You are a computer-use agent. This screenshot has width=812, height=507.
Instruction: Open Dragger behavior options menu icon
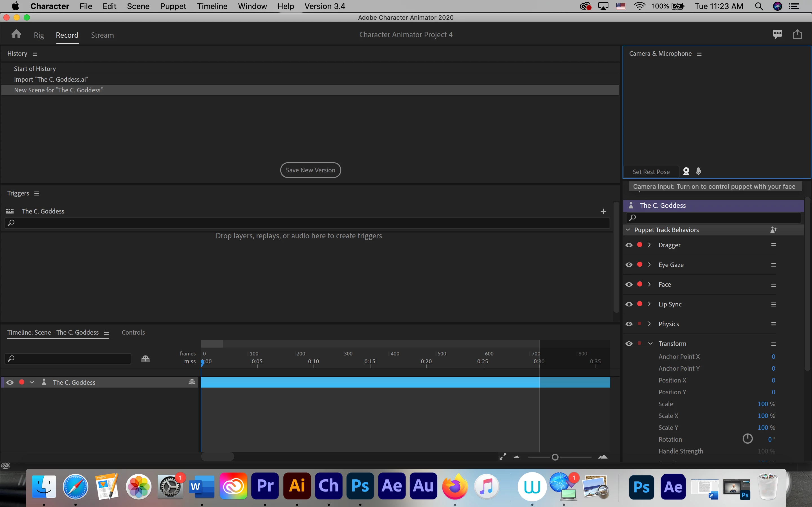click(773, 245)
